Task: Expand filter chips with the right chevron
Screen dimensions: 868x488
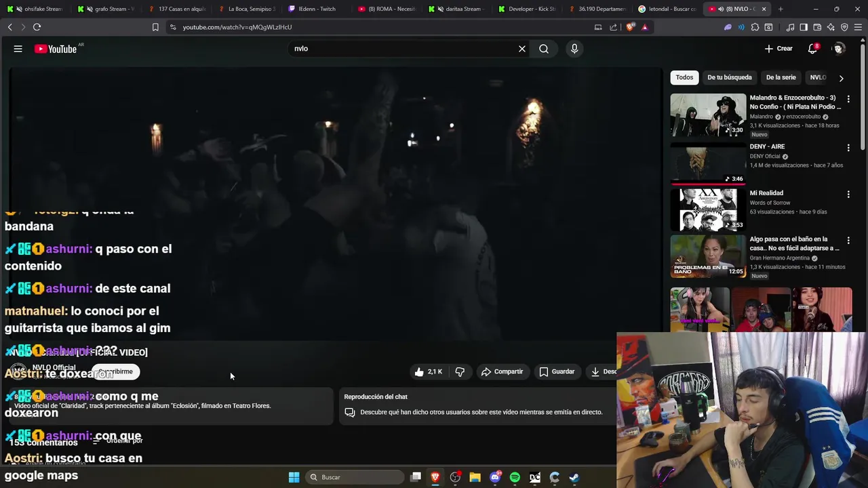Action: click(x=842, y=78)
